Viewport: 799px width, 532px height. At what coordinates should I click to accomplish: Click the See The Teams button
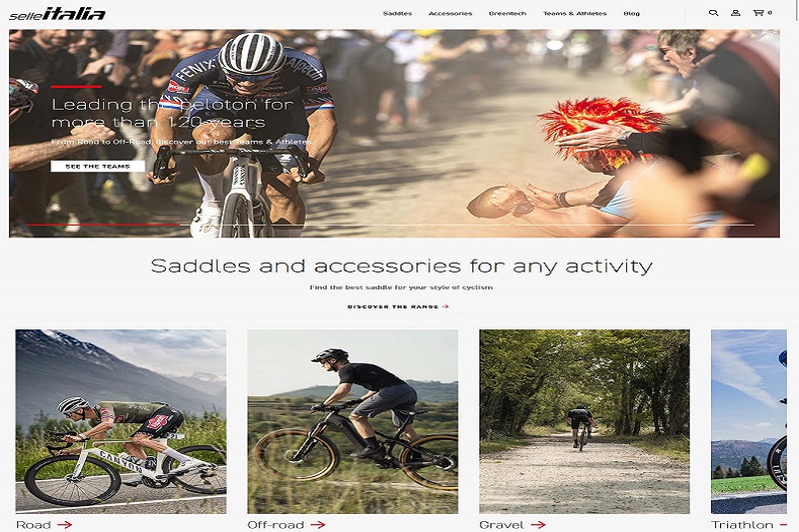[98, 166]
